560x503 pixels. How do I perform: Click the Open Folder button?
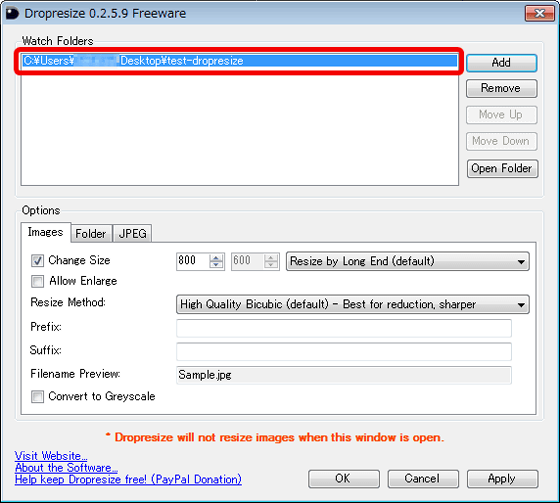pos(502,168)
